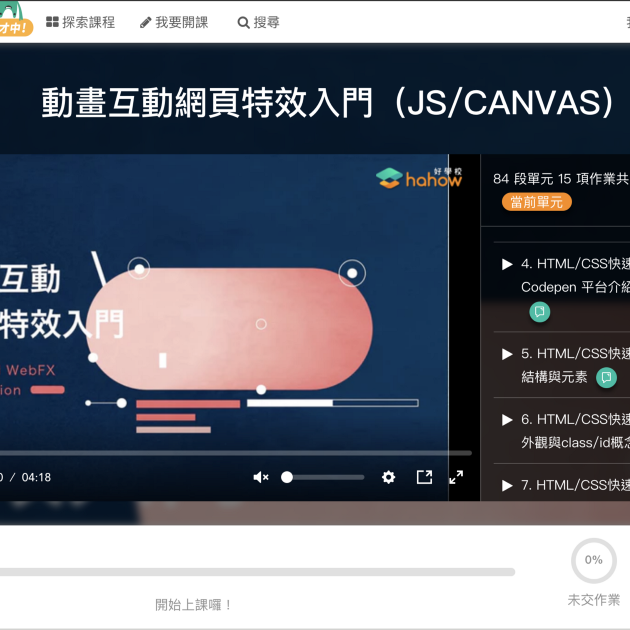Click the hahow logo in the video
Viewport: 630px width, 630px height.
(419, 178)
